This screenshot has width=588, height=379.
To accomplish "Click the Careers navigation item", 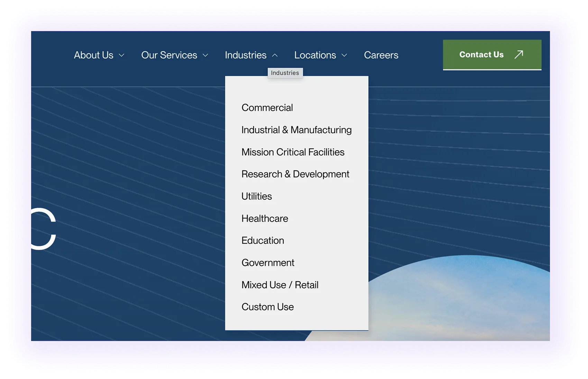I will click(x=381, y=55).
